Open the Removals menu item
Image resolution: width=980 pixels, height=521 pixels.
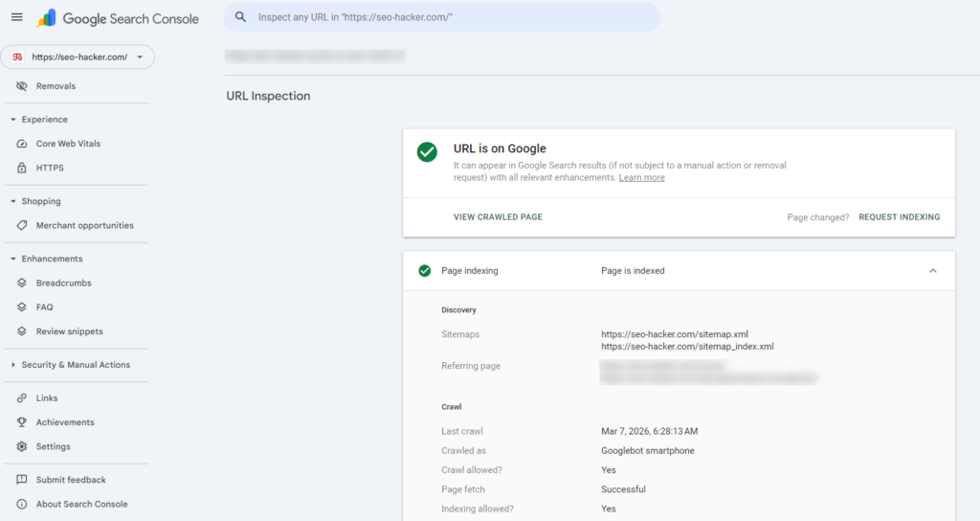pyautogui.click(x=56, y=86)
